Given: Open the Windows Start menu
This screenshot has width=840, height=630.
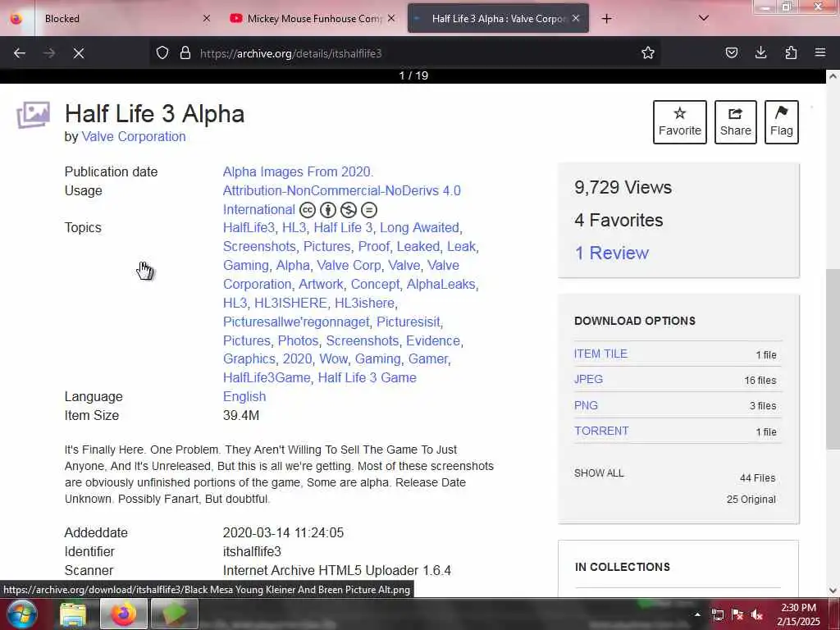Looking at the screenshot, I should pos(22,614).
